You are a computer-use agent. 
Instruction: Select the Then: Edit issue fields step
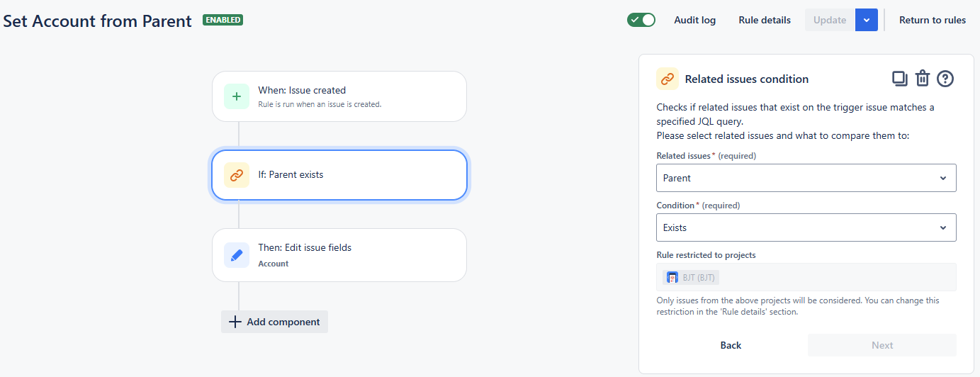coord(339,255)
